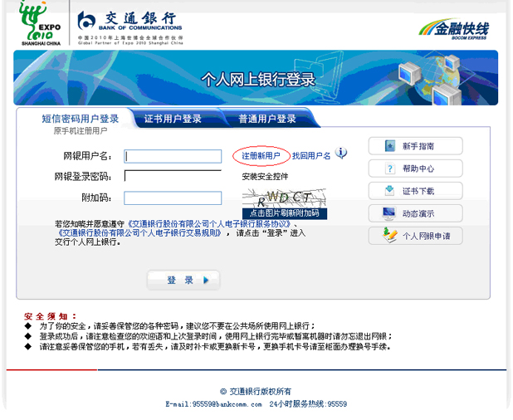Click the info icon beside 找回用户名
Screen dimensions: 513x420
point(341,153)
